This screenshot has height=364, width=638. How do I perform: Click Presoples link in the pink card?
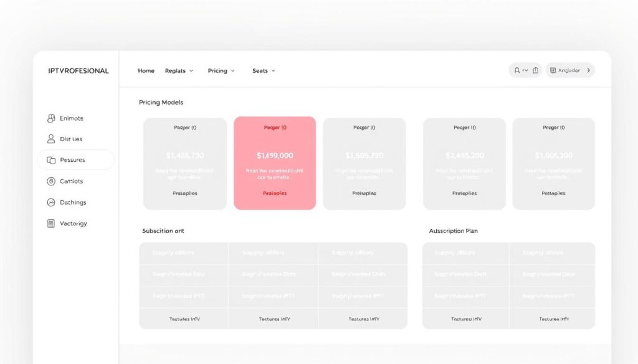coord(275,194)
